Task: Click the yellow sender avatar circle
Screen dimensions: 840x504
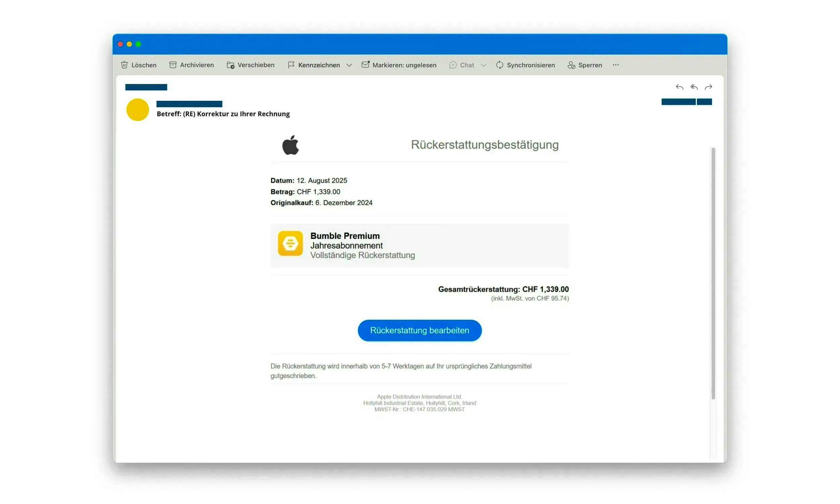Action: [138, 109]
